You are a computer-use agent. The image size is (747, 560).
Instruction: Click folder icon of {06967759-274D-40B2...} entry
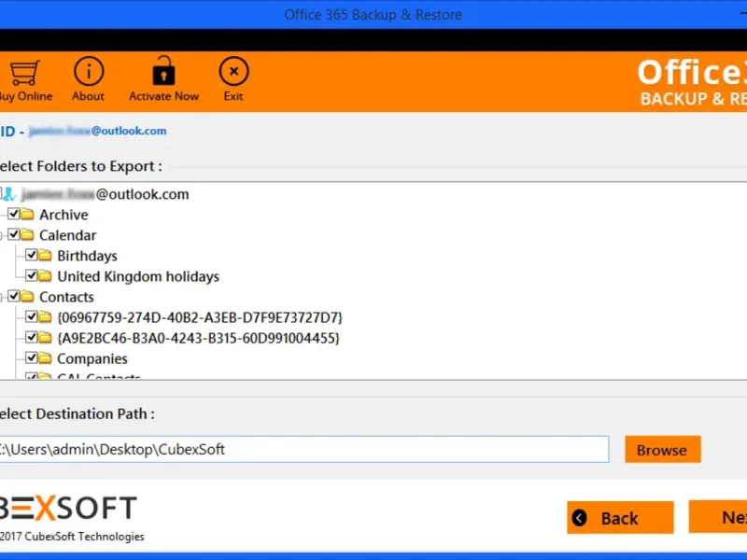(45, 316)
